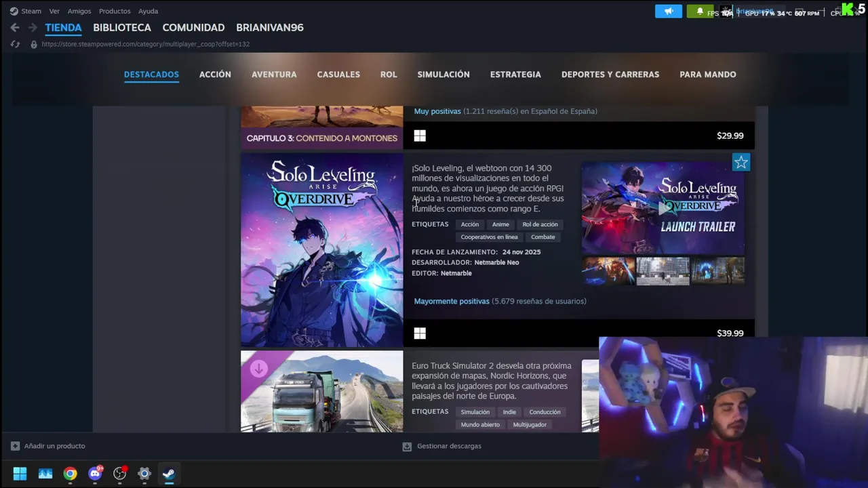Click the Acción tag on Solo Leveling
The height and width of the screenshot is (488, 868).
coord(470,224)
